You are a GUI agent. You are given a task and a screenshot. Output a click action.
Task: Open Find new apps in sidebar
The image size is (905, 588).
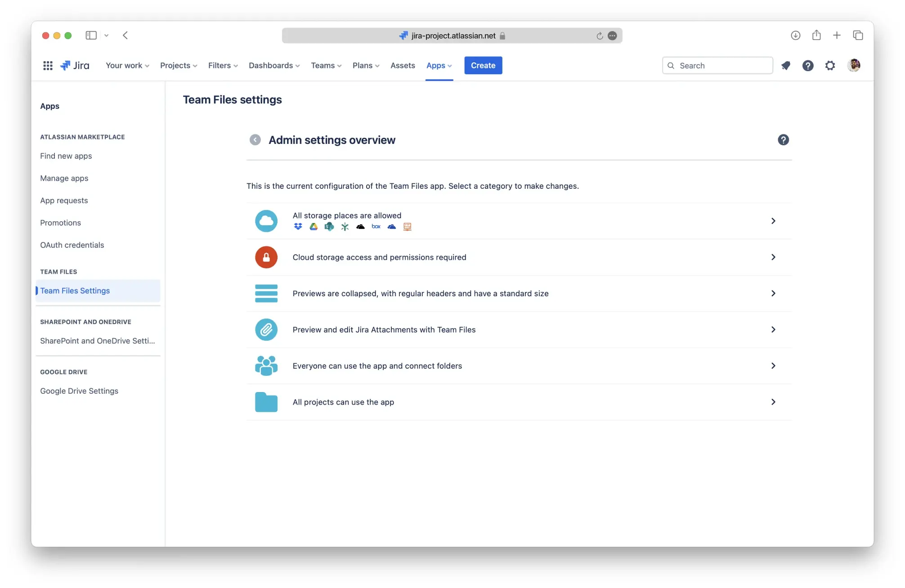pos(66,156)
